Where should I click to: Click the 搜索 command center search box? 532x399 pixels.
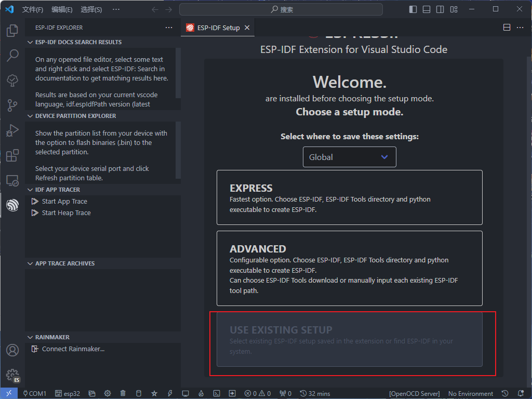click(281, 9)
